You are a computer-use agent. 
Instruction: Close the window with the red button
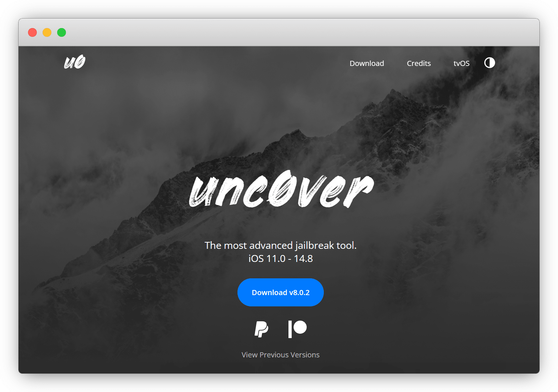click(x=32, y=32)
